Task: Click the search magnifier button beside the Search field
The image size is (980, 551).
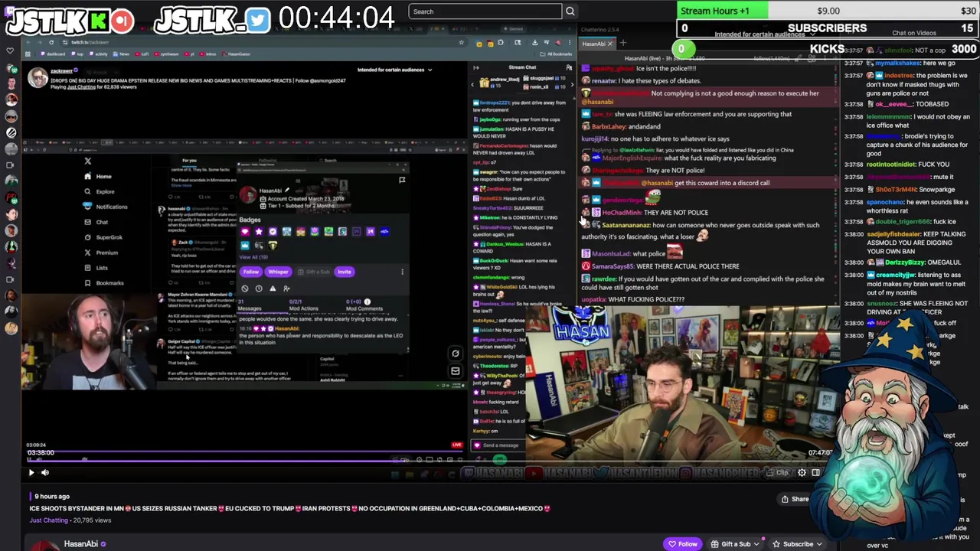Action: (x=570, y=11)
